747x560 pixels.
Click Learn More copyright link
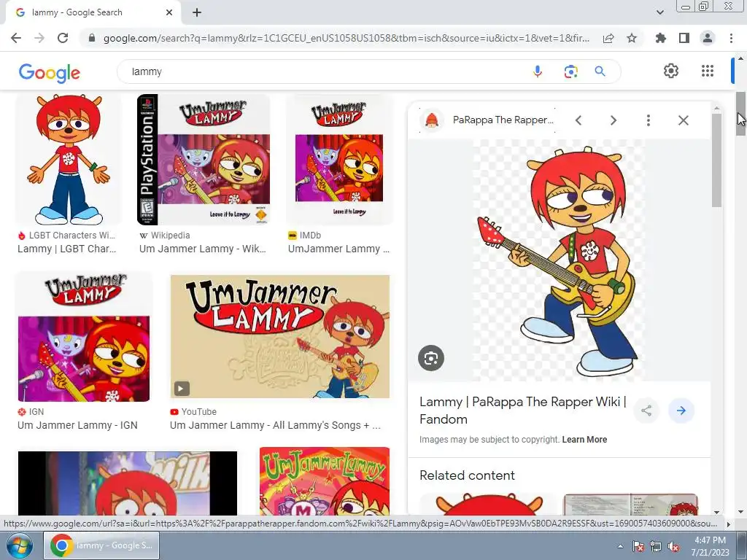pyautogui.click(x=584, y=440)
